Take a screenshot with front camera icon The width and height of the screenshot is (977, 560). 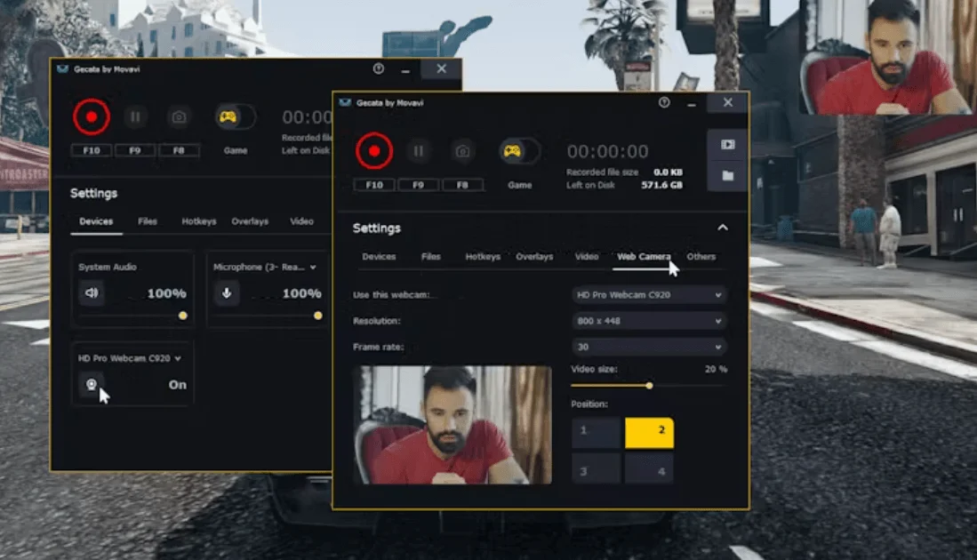(462, 151)
